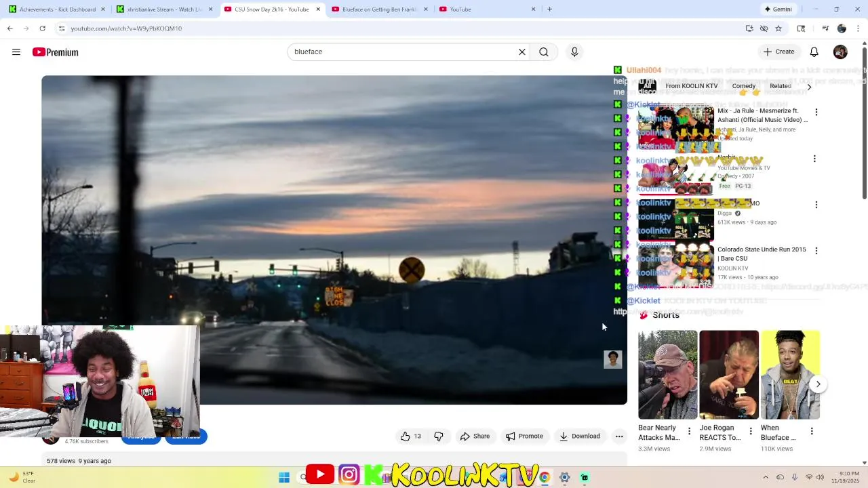Viewport: 868px width, 488px height.
Task: Like the video with thumbs up
Action: [412, 436]
